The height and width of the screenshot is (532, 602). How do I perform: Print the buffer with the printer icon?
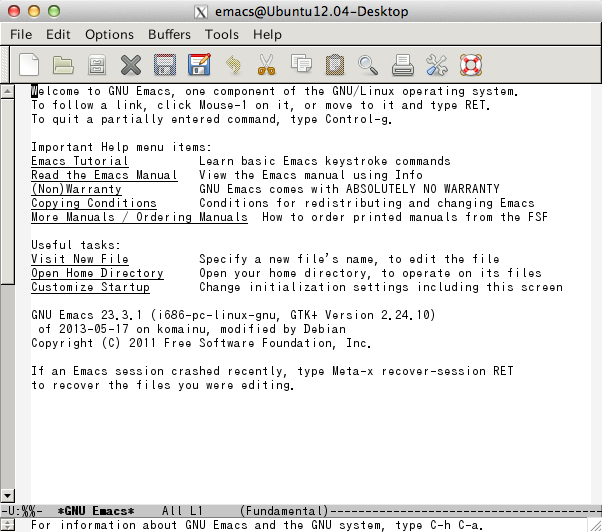click(403, 64)
